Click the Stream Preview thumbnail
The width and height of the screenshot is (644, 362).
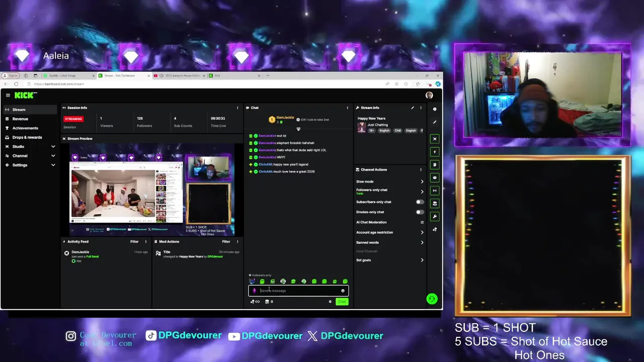coord(152,189)
